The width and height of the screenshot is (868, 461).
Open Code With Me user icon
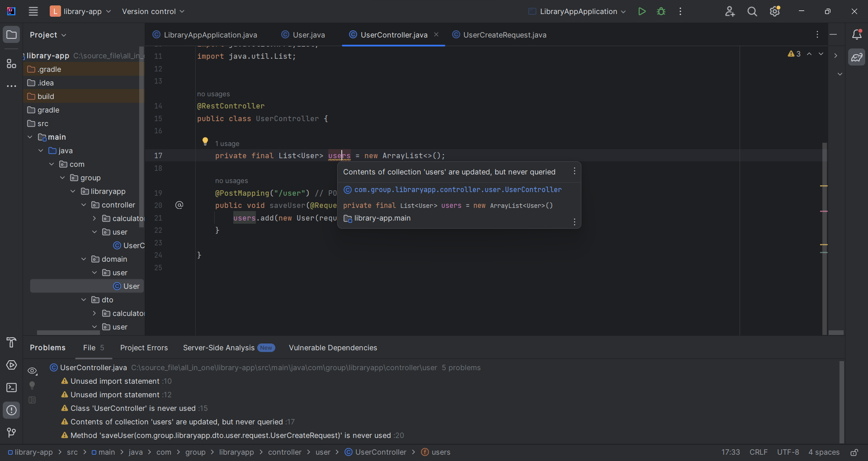730,11
